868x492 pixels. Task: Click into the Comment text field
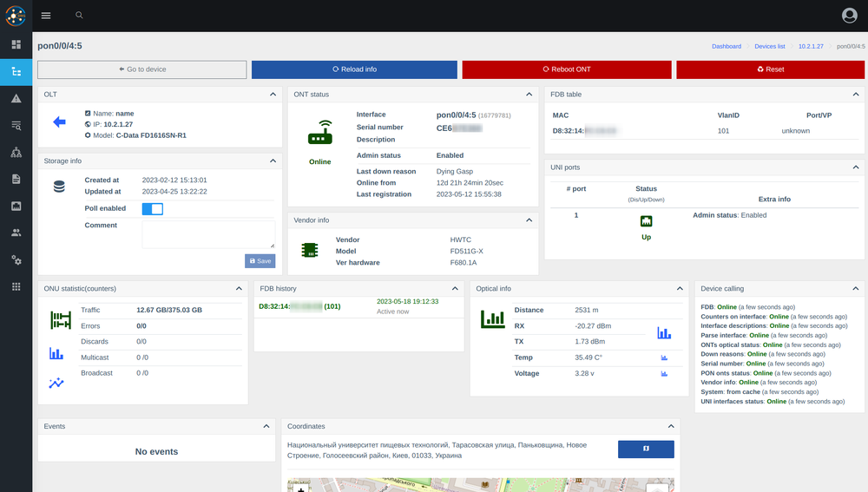[208, 234]
